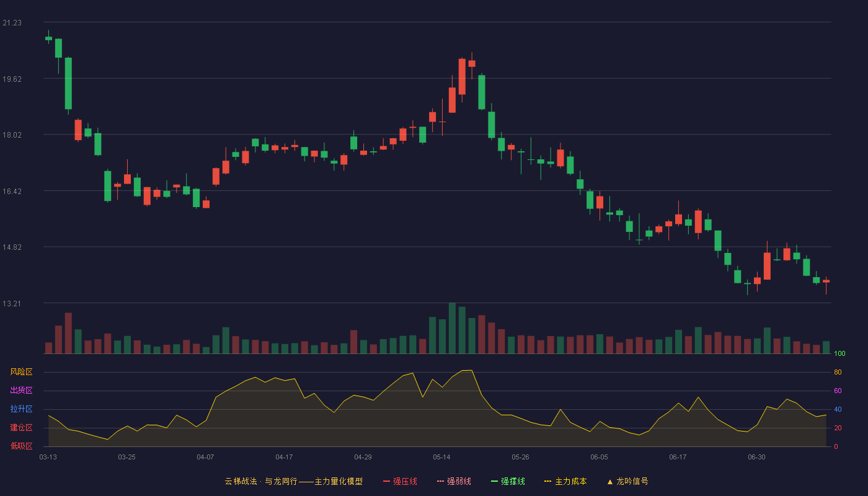Click the 建仓区 zone label
The width and height of the screenshot is (868, 496).
coord(21,428)
